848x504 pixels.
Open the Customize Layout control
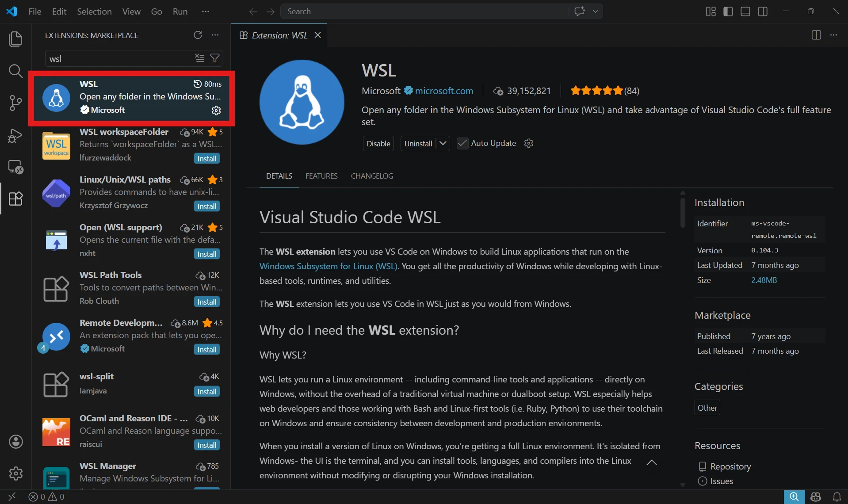tap(711, 11)
